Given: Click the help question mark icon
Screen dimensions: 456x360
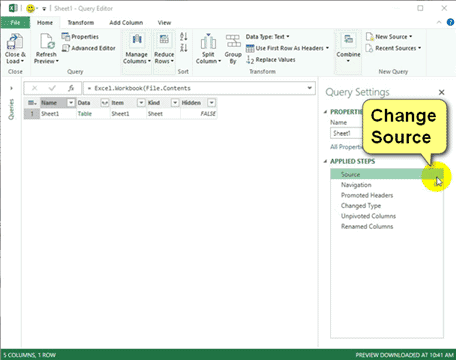Looking at the screenshot, I should click(450, 22).
